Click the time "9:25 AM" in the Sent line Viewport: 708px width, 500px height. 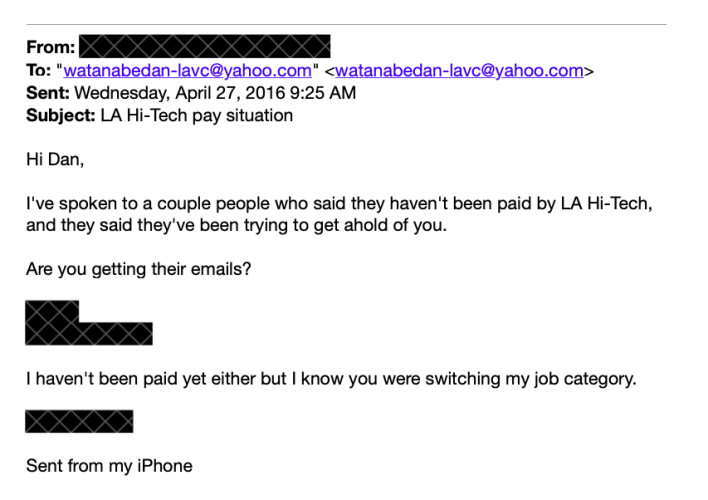(325, 93)
